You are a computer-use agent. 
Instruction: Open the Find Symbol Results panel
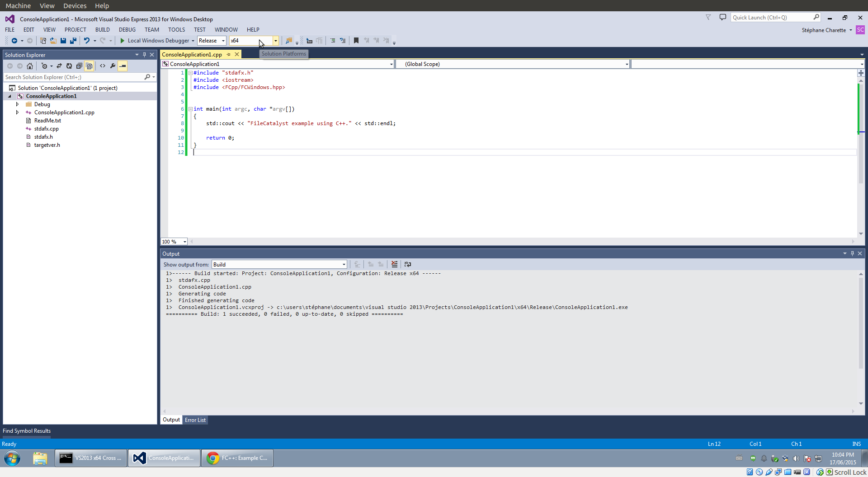point(27,431)
